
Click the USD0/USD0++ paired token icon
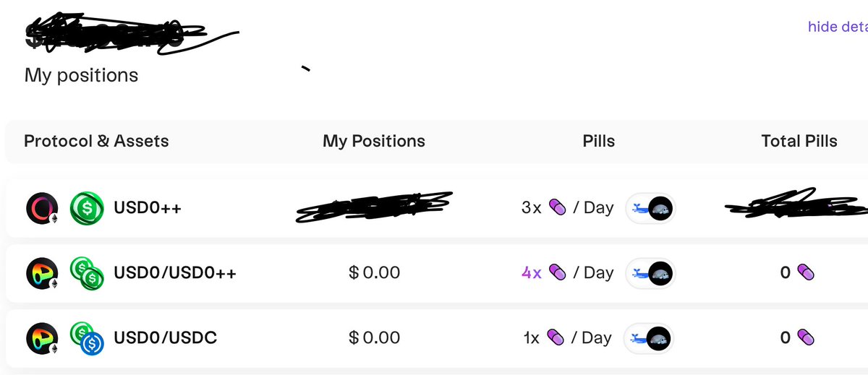click(87, 274)
